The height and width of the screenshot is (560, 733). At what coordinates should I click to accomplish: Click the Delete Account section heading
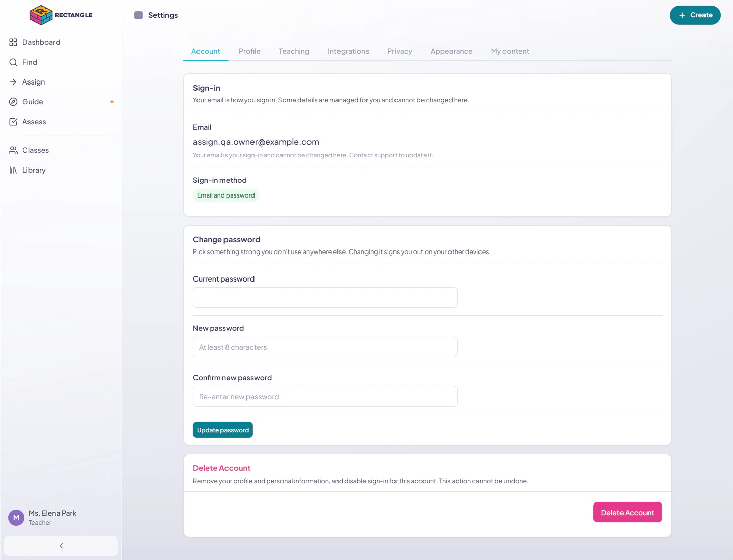coord(222,468)
